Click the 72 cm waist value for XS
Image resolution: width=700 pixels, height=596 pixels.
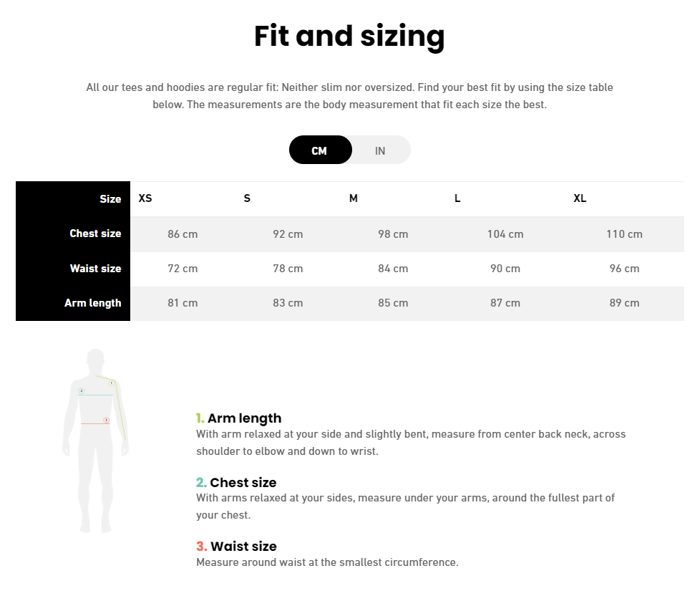tap(183, 269)
